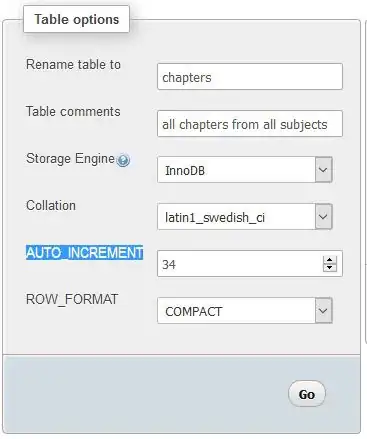
Task: Click the ROW_FORMAT label
Action: (x=72, y=299)
